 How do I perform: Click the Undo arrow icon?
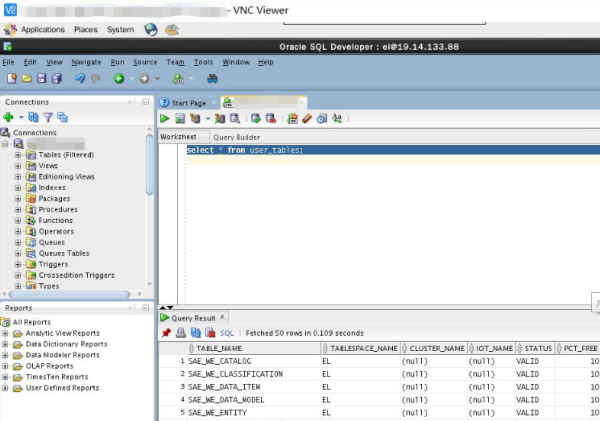click(x=80, y=78)
